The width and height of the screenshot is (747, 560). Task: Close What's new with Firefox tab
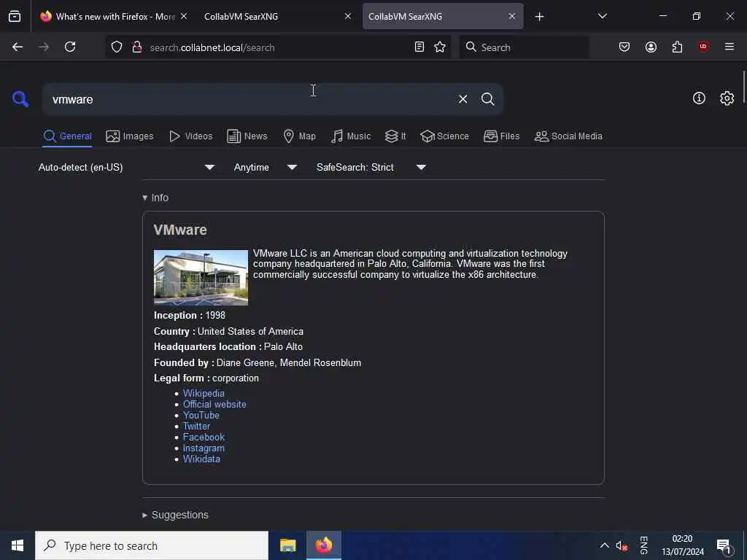tap(184, 16)
